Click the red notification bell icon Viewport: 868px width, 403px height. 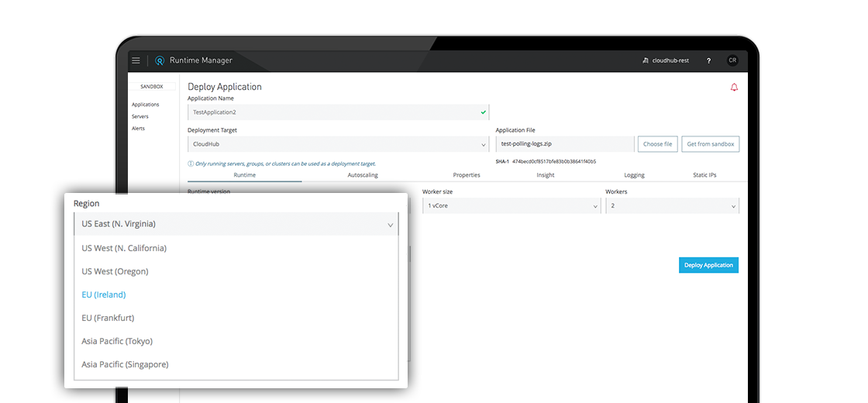pyautogui.click(x=735, y=88)
